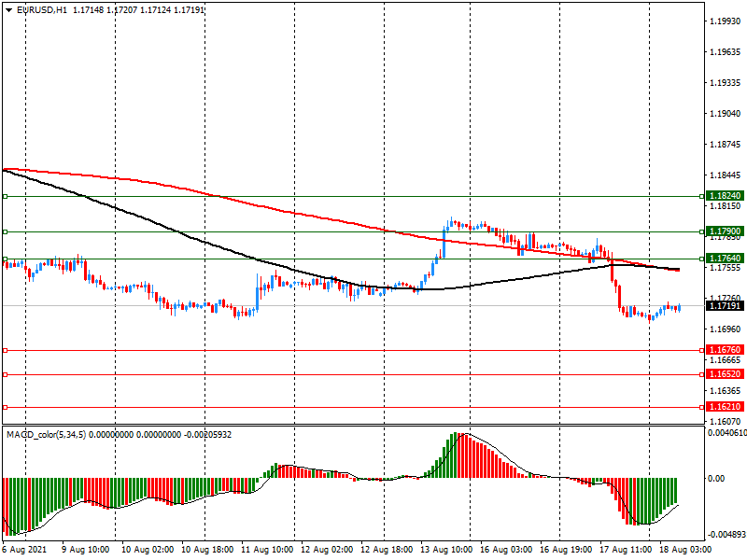Click the MACD zero level 0.00 label

(716, 479)
